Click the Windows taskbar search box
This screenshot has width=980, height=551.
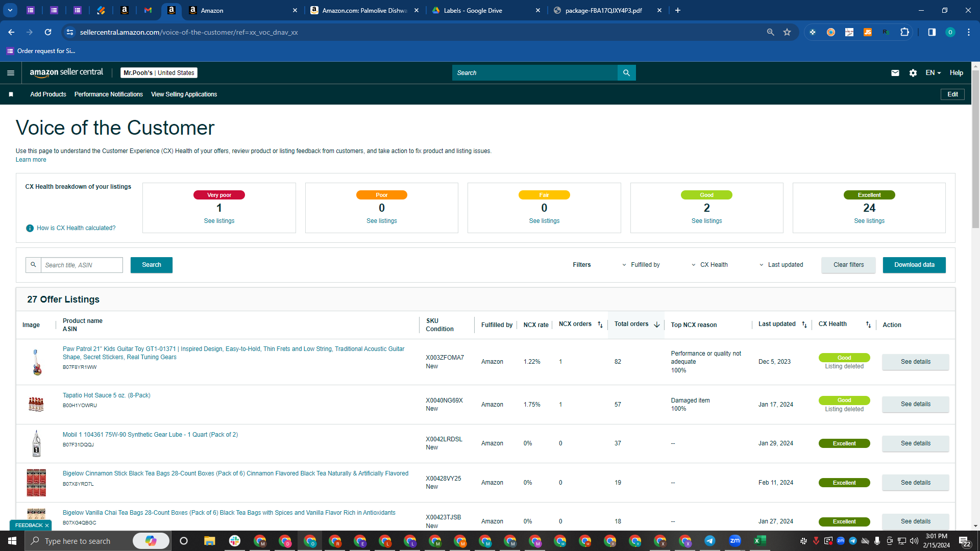97,541
